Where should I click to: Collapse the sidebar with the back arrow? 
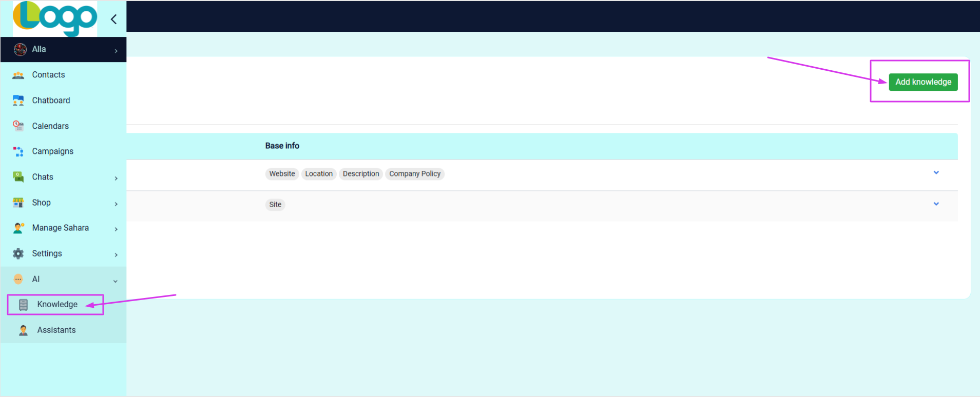(x=114, y=19)
